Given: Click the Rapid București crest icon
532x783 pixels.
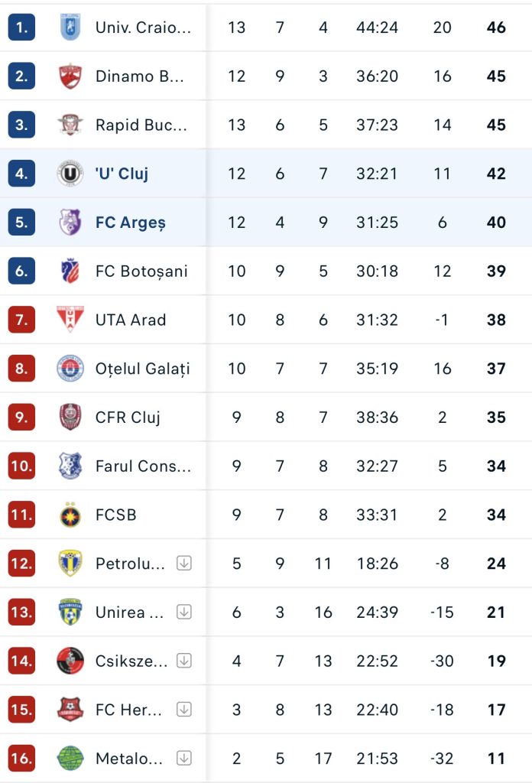Looking at the screenshot, I should [70, 125].
